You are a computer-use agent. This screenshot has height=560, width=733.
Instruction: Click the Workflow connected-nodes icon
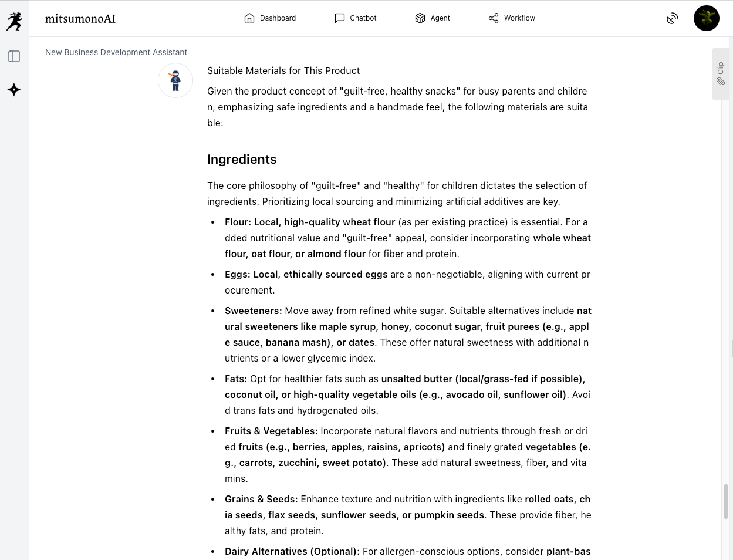pyautogui.click(x=494, y=18)
